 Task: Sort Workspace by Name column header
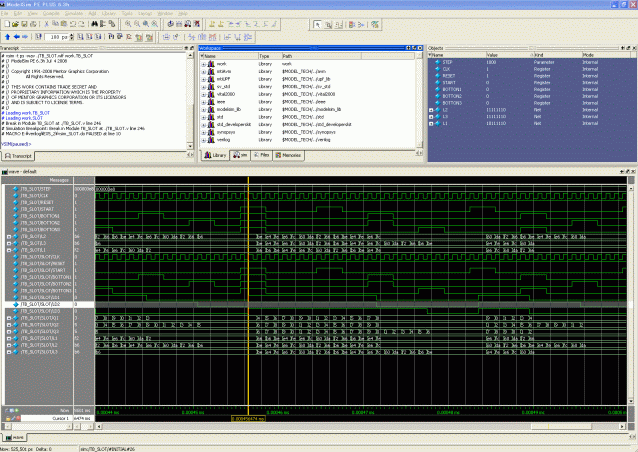pyautogui.click(x=229, y=56)
